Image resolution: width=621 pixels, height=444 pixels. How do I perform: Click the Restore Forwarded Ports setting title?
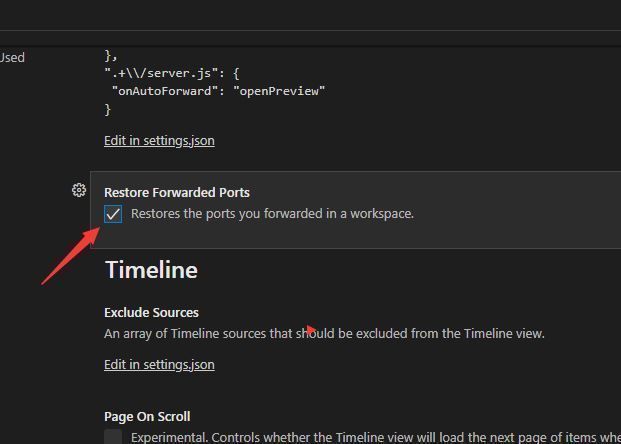pos(177,192)
